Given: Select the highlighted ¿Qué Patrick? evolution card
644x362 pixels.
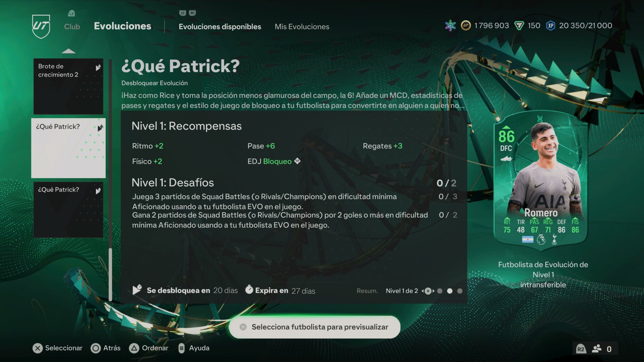Looking at the screenshot, I should [68, 148].
